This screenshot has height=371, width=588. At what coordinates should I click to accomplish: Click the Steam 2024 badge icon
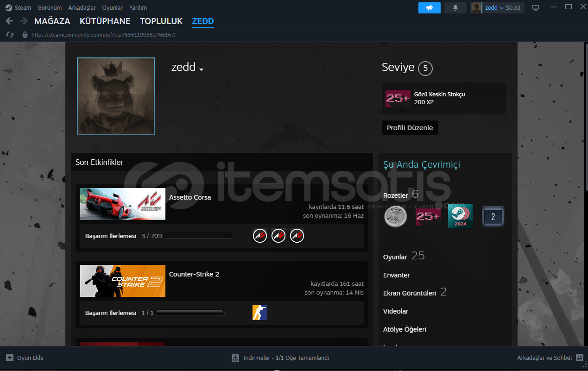[460, 216]
